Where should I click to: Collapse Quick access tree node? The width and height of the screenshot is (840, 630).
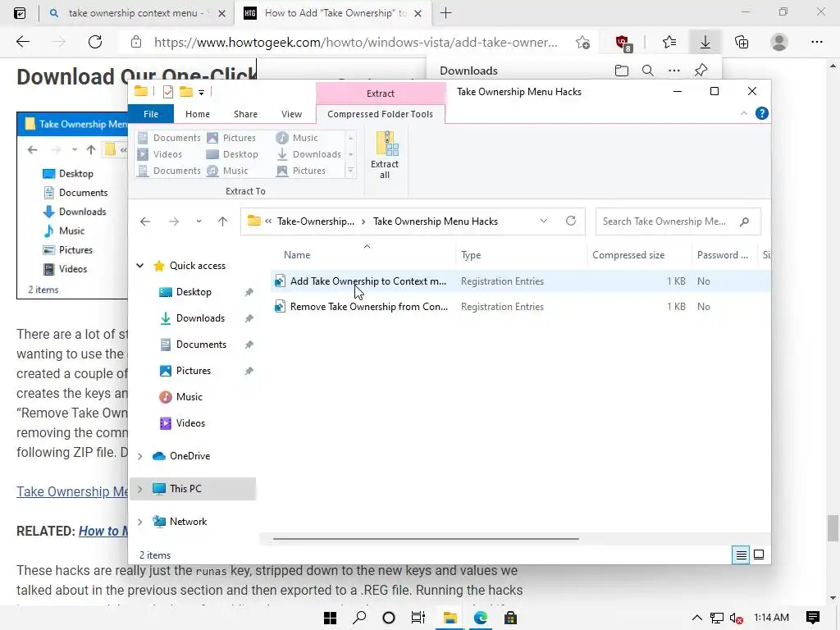139,266
